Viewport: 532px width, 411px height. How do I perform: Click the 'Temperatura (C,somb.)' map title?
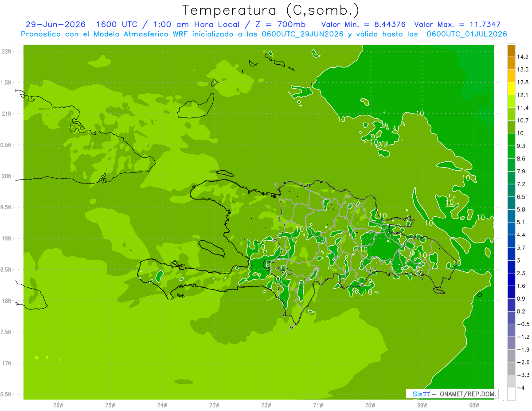(271, 10)
